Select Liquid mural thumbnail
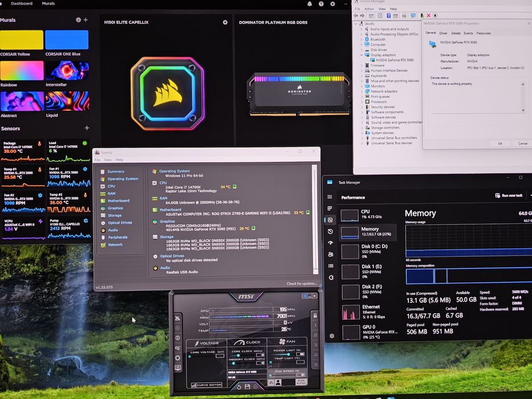The width and height of the screenshot is (532, 399). [x=67, y=101]
